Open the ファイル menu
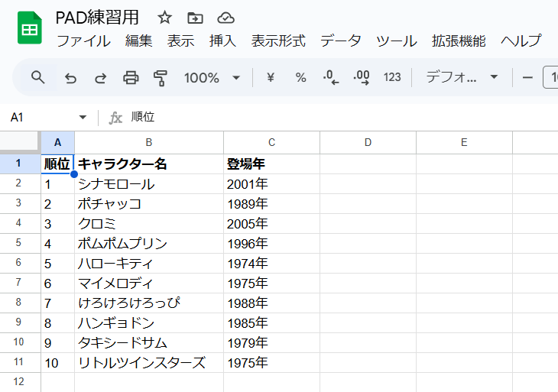 [x=83, y=41]
